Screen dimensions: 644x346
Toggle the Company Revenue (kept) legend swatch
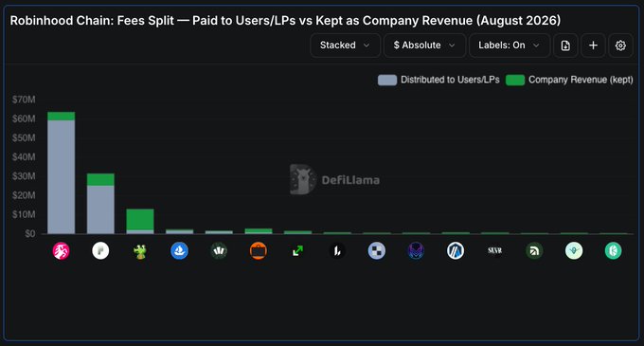(515, 80)
